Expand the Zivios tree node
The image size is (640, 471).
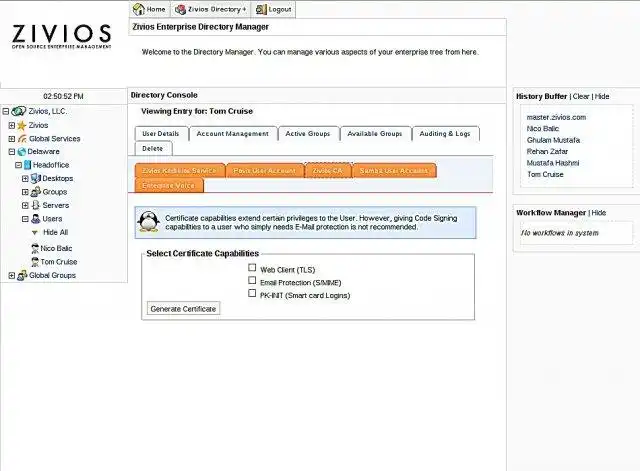12,125
